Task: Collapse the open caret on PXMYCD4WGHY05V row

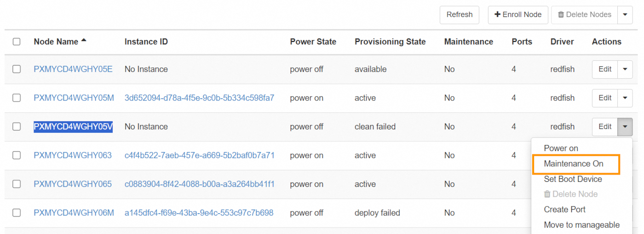Action: coord(625,127)
